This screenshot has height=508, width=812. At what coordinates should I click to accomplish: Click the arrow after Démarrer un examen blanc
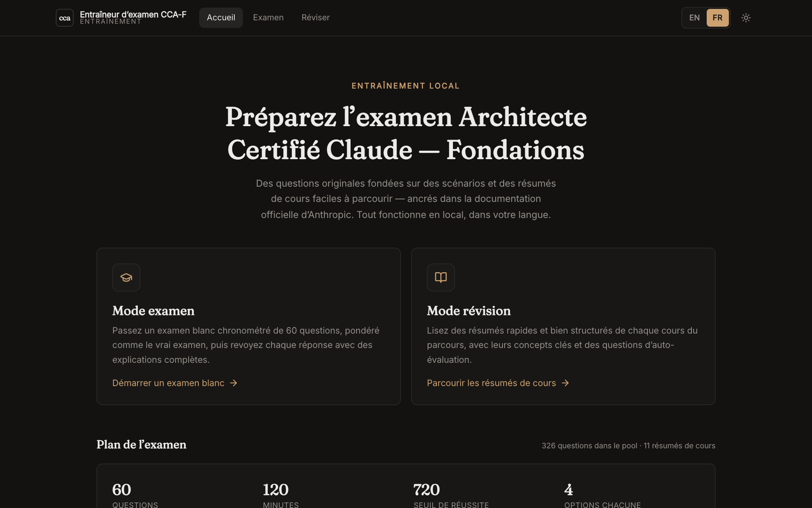(x=233, y=383)
